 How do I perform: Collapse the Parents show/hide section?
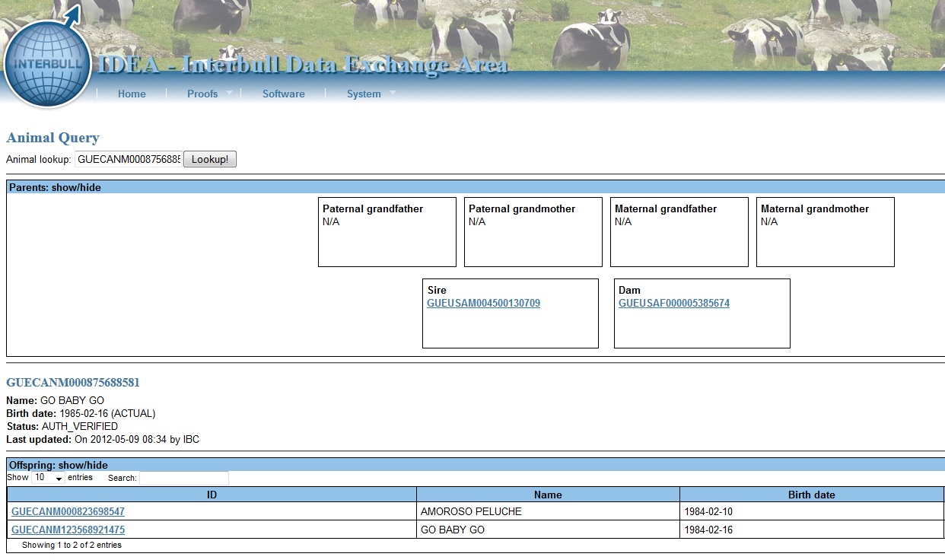(55, 187)
